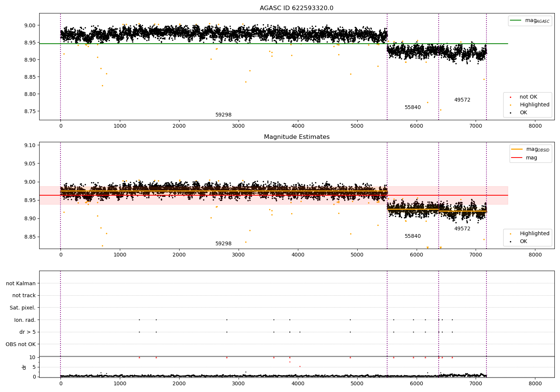Screen dimensions: 560x392
Task: Click the 9.10 tick in middle plot
Action: [30, 145]
